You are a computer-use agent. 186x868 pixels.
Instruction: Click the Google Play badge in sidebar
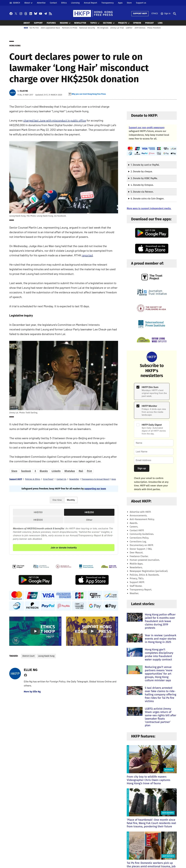[152, 232]
